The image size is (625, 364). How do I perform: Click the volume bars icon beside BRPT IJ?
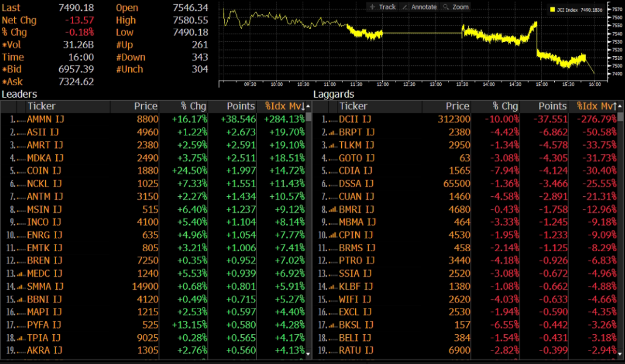click(333, 133)
